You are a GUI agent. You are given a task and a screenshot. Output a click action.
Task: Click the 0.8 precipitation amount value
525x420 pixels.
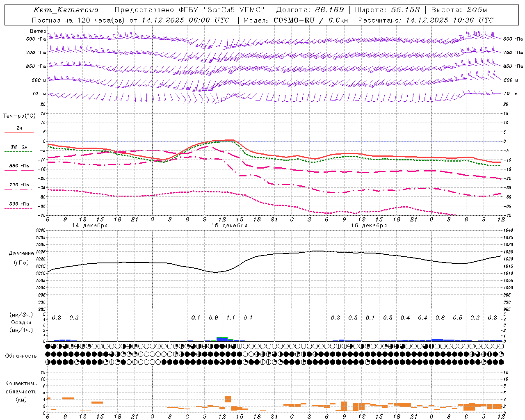tap(440, 318)
